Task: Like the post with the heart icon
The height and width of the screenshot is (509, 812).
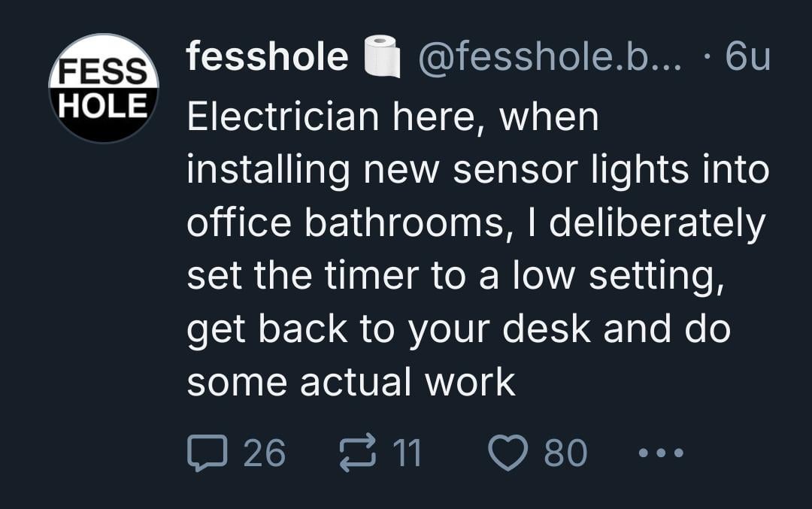Action: pos(507,453)
